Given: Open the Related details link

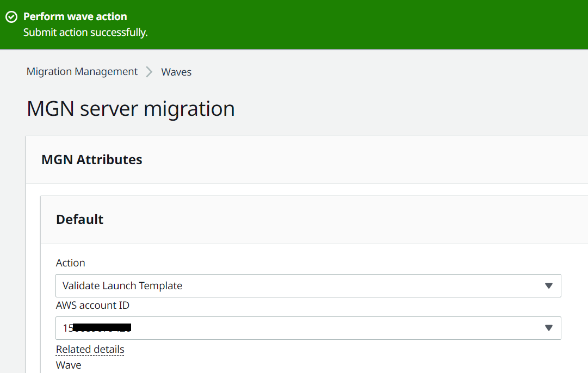Looking at the screenshot, I should (90, 350).
